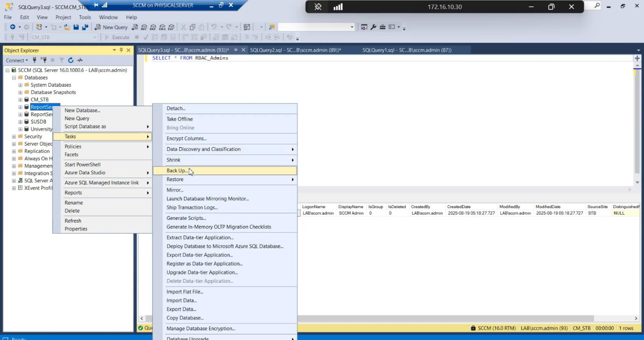Close the Object Explorer panel

[x=128, y=50]
